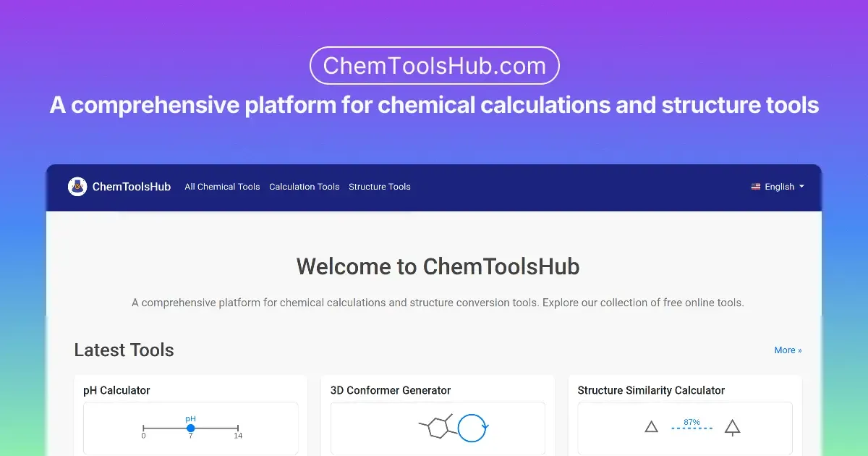868x456 pixels.
Task: Open the Calculation Tools menu
Action: [304, 187]
